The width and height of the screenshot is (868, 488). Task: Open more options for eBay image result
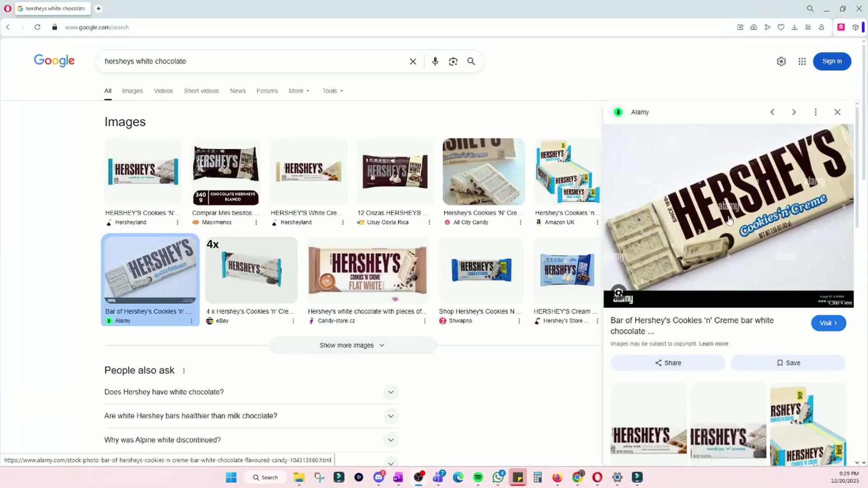(x=293, y=321)
